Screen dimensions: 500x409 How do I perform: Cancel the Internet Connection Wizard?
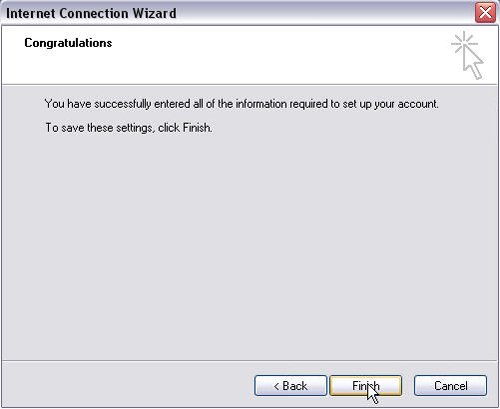tap(450, 386)
